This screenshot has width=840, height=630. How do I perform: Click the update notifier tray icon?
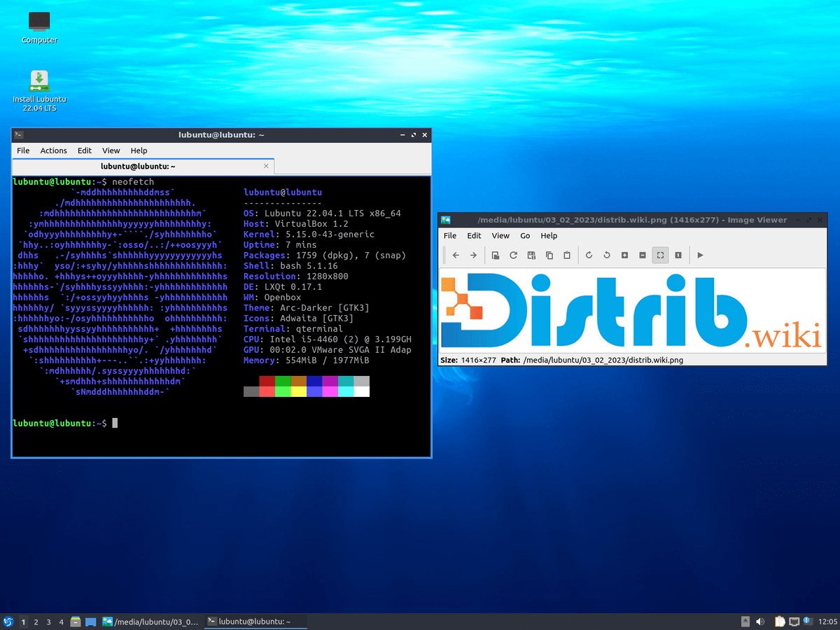[x=807, y=621]
